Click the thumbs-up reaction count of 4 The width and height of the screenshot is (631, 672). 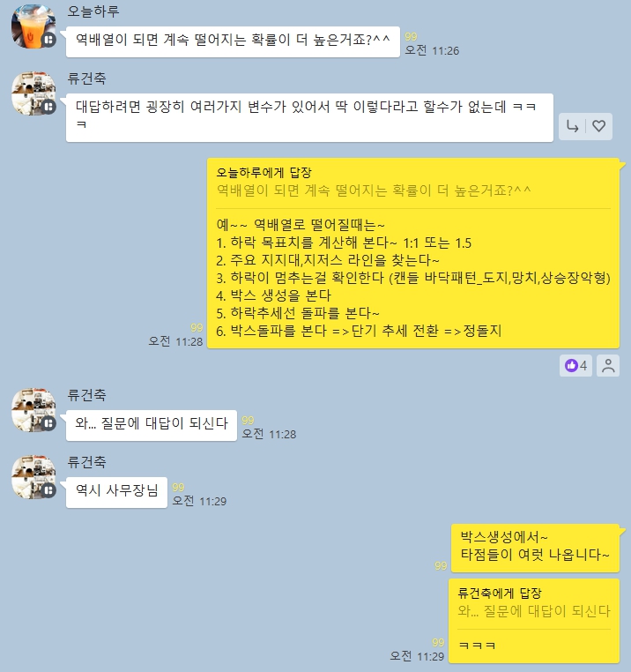[575, 366]
